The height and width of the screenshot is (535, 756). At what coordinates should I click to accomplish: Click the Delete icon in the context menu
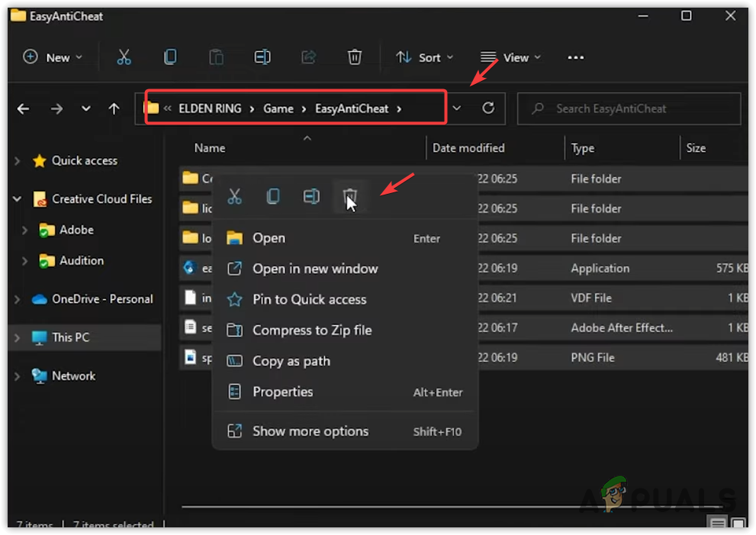349,197
